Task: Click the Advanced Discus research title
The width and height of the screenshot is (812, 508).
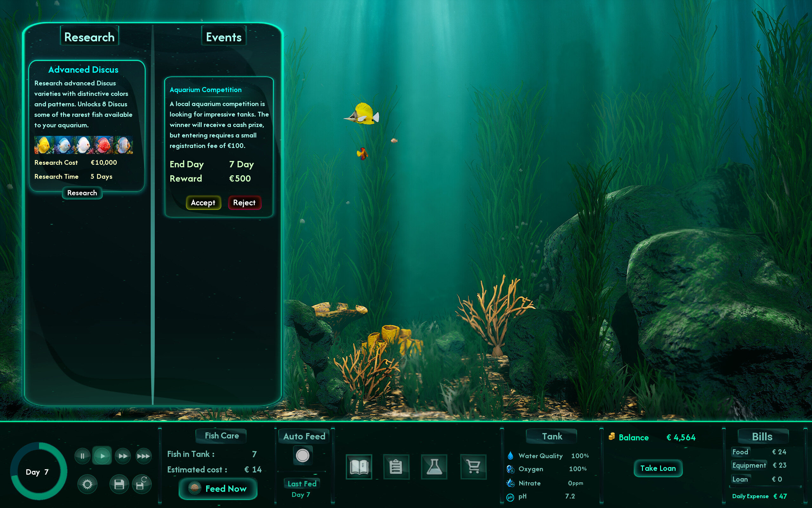Action: coord(83,70)
